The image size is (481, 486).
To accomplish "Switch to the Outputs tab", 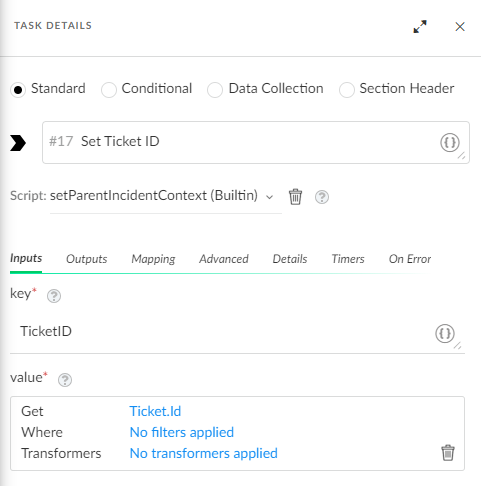I will (x=87, y=259).
